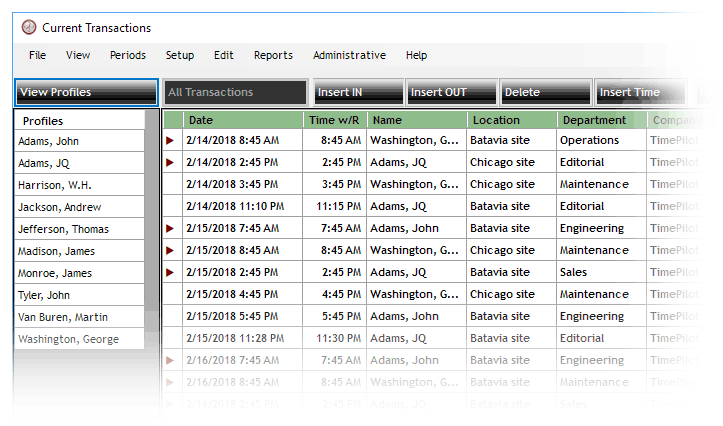
Task: Click red arrow marker on 2/14/2018 8:45 AM row
Action: click(x=170, y=140)
